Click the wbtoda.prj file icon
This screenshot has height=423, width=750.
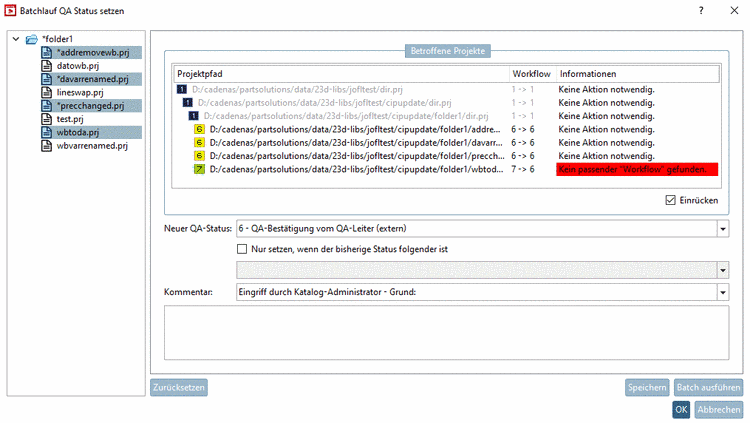(x=46, y=133)
